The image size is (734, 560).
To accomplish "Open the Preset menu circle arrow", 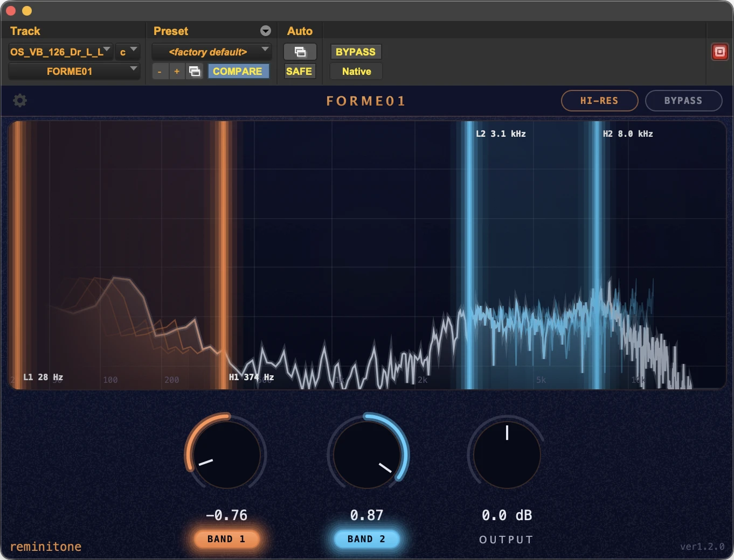I will pyautogui.click(x=266, y=31).
